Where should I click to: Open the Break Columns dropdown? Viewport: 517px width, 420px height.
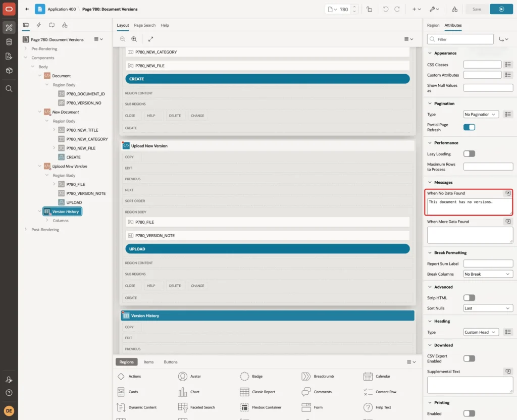coord(488,274)
